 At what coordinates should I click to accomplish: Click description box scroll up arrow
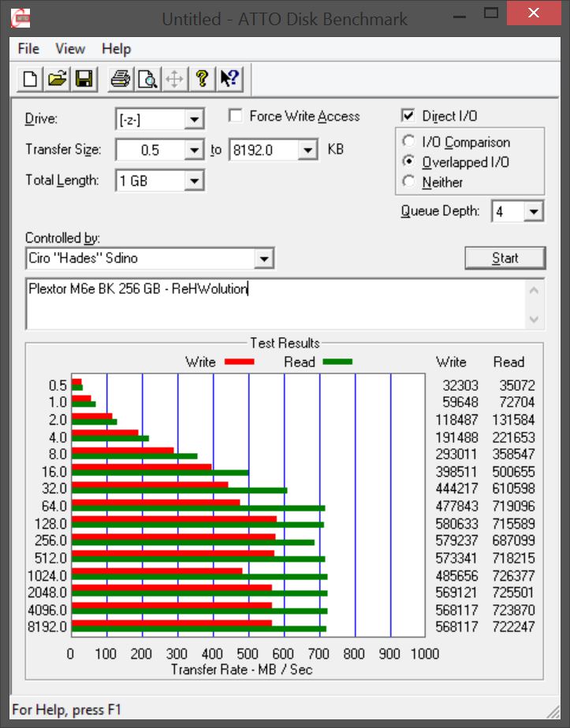tap(534, 291)
